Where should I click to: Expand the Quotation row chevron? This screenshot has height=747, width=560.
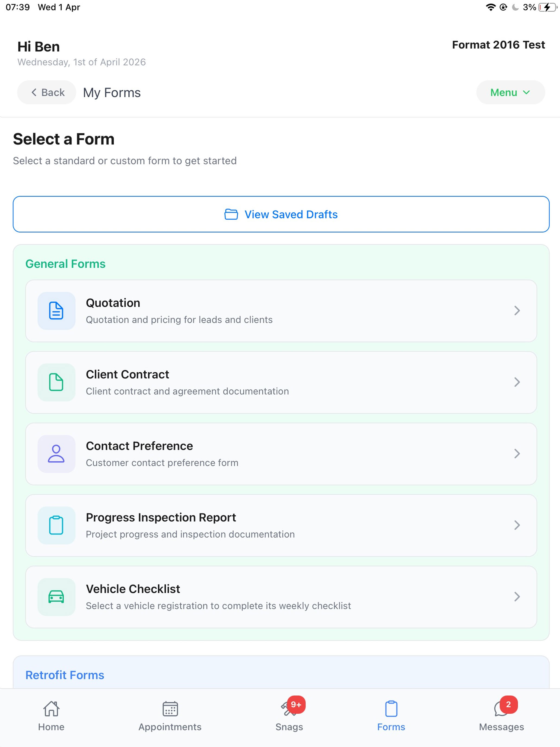[517, 311]
